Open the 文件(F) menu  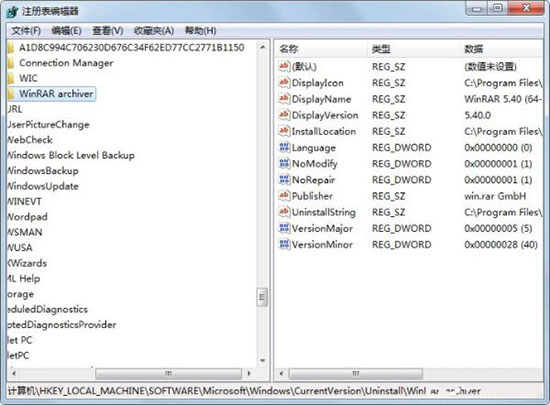click(x=26, y=31)
